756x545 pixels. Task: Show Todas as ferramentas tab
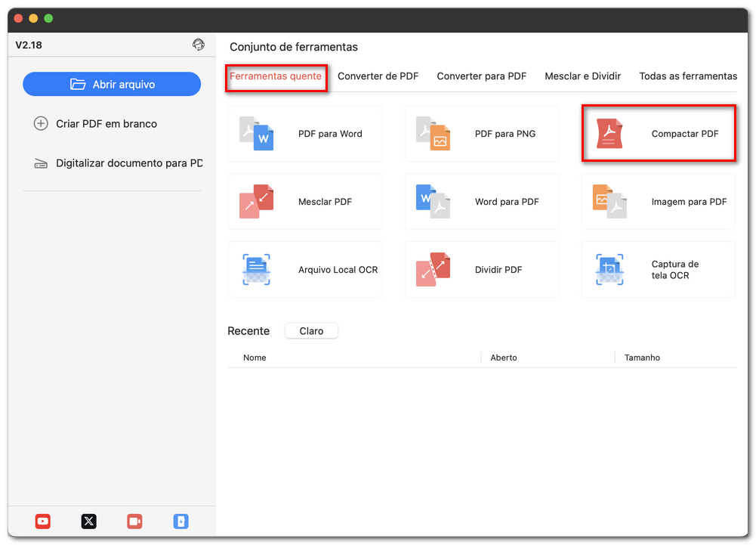[687, 76]
